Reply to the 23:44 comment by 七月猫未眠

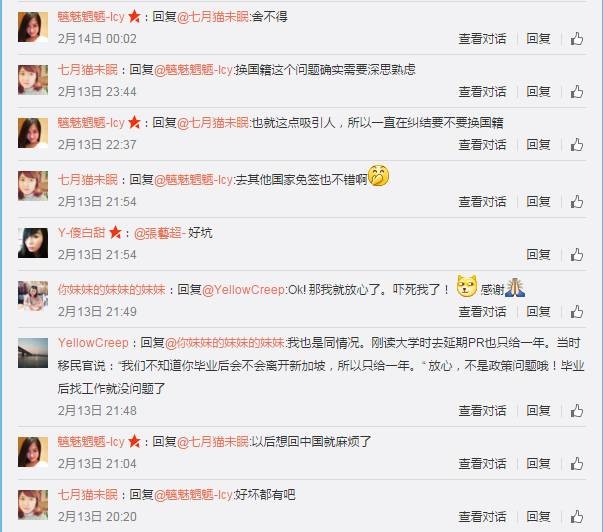pyautogui.click(x=538, y=92)
